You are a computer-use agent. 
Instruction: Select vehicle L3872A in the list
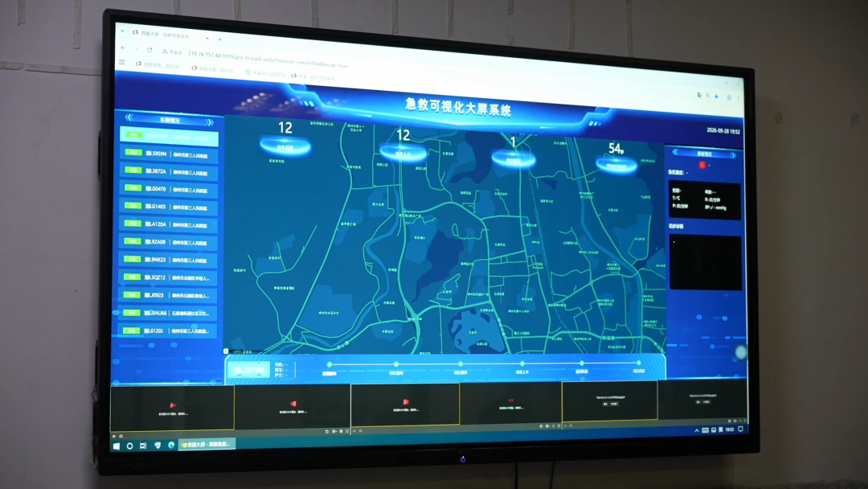click(x=169, y=171)
